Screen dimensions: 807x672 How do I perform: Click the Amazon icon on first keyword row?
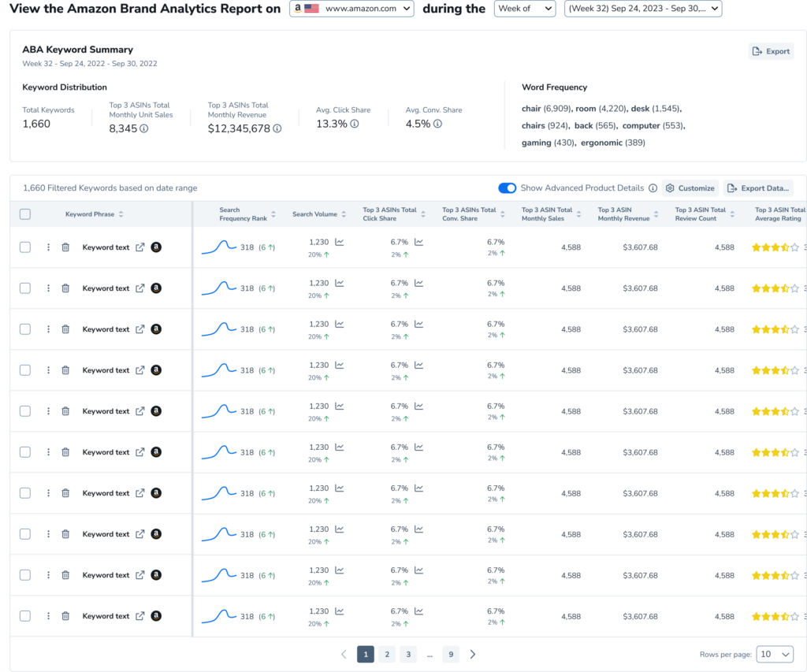157,247
